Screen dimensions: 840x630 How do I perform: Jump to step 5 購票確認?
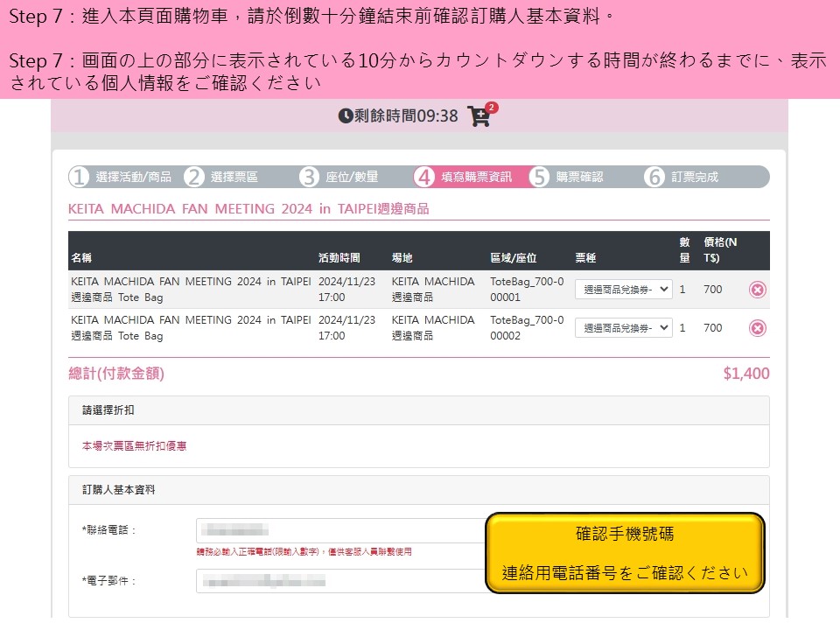pyautogui.click(x=540, y=177)
